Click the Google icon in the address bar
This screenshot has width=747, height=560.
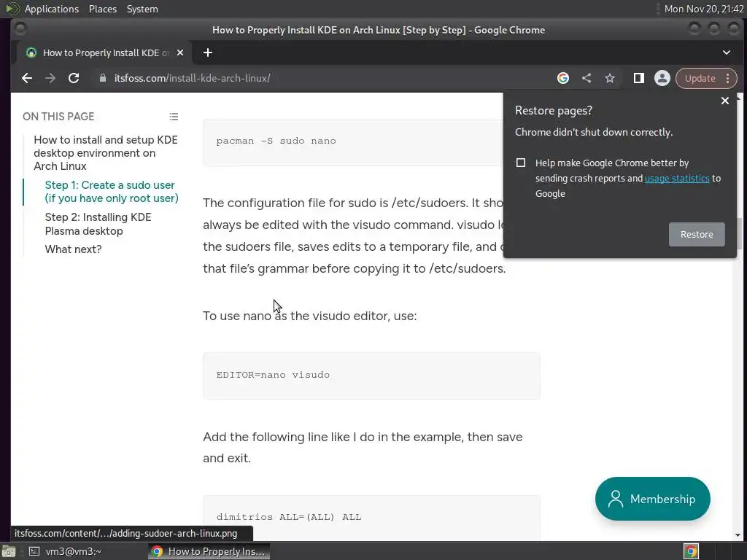(563, 78)
